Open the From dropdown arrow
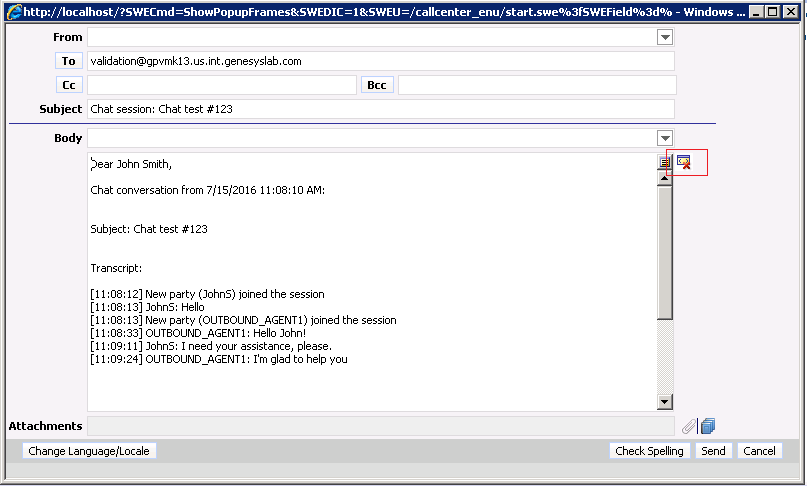 pos(665,37)
